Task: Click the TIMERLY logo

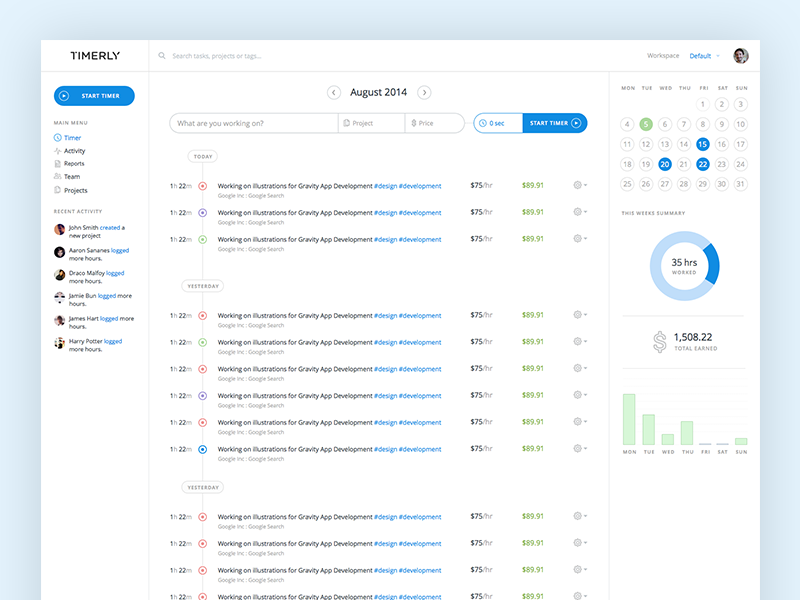Action: pyautogui.click(x=94, y=55)
